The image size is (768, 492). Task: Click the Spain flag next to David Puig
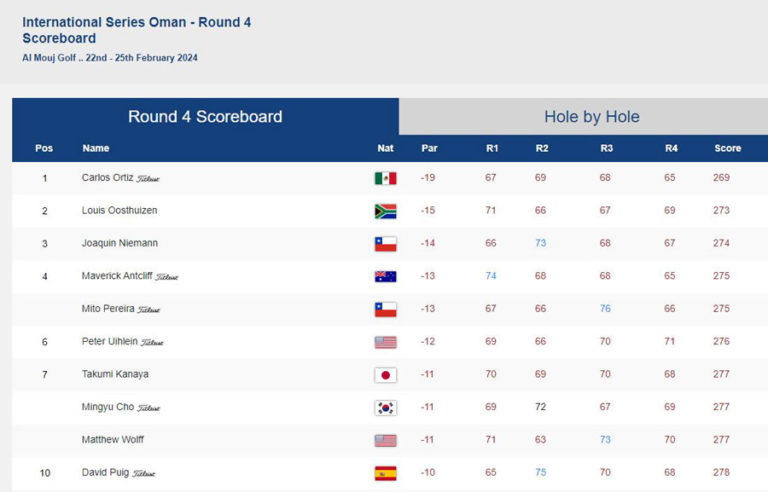click(x=385, y=473)
